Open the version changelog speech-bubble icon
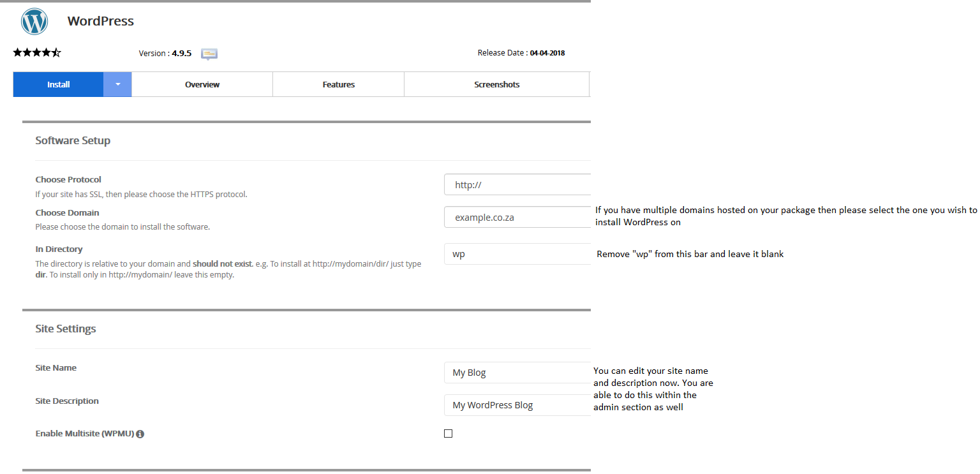The image size is (980, 474). (209, 54)
